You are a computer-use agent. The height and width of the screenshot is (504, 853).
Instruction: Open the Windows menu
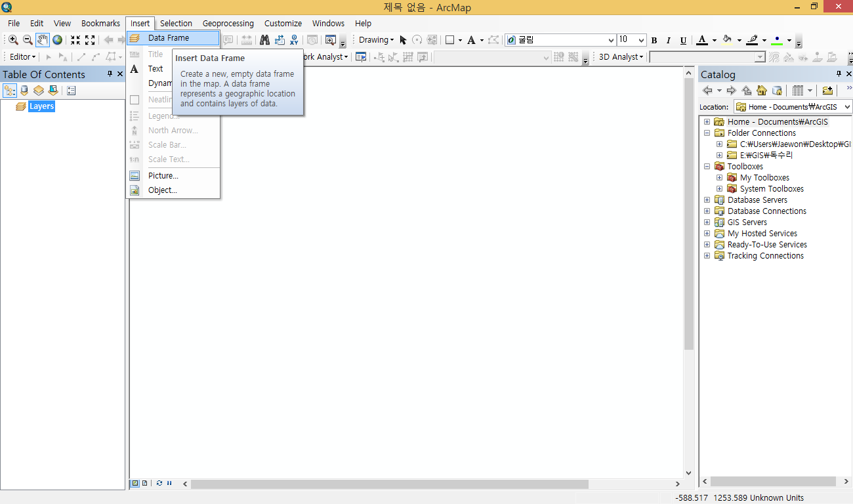tap(328, 23)
